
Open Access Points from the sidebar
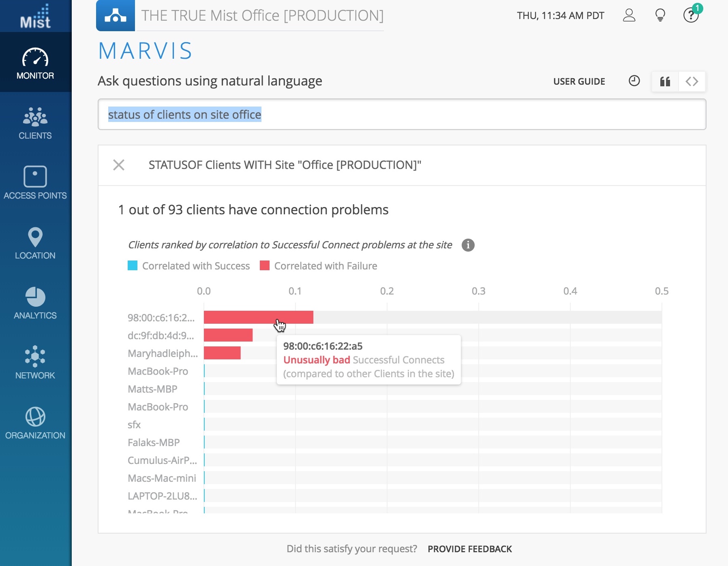point(35,183)
